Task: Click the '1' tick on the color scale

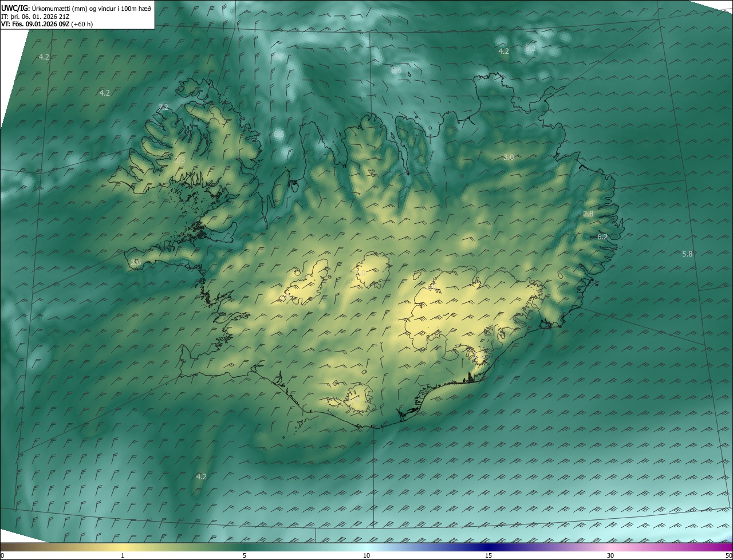Action: click(x=123, y=555)
